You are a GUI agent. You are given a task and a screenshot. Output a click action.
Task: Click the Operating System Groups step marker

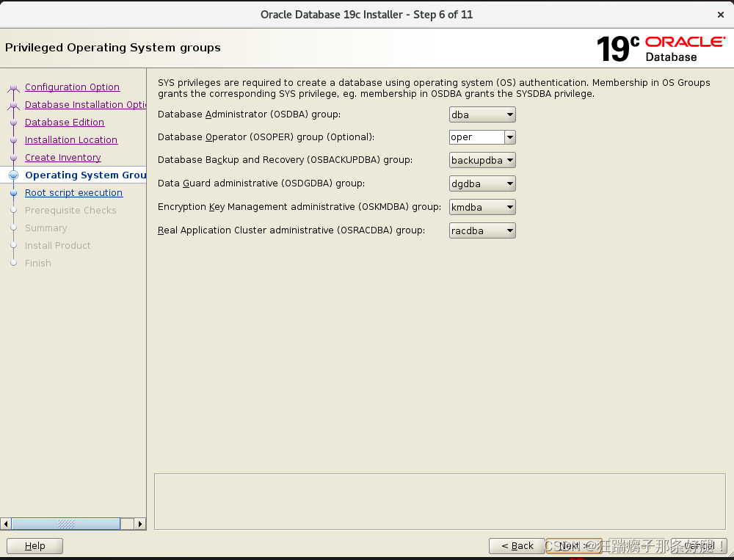click(x=13, y=175)
